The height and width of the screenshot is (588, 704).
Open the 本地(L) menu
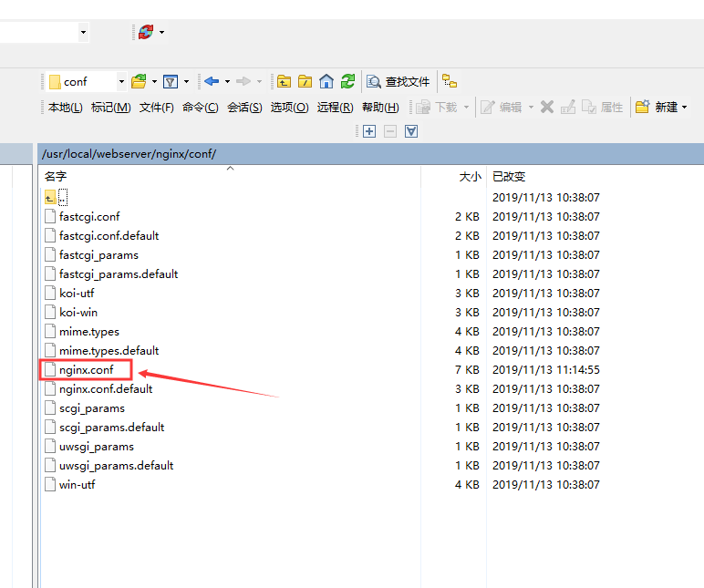(65, 108)
